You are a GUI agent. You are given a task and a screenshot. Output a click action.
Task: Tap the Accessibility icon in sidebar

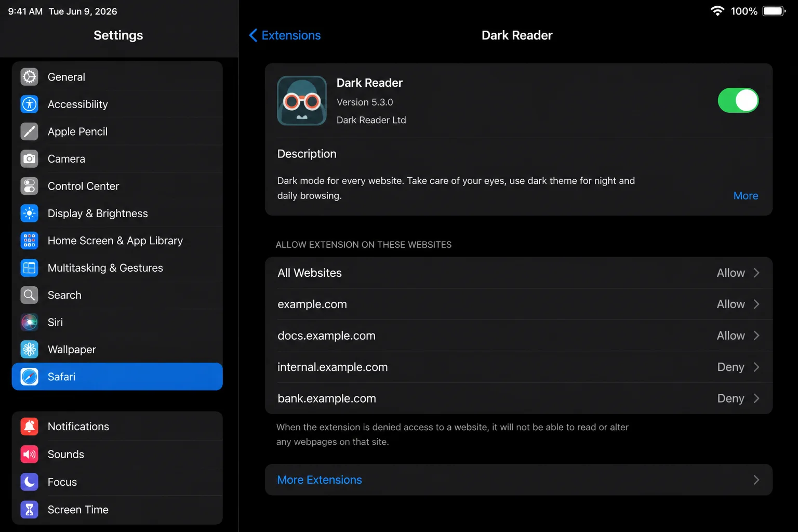point(30,104)
